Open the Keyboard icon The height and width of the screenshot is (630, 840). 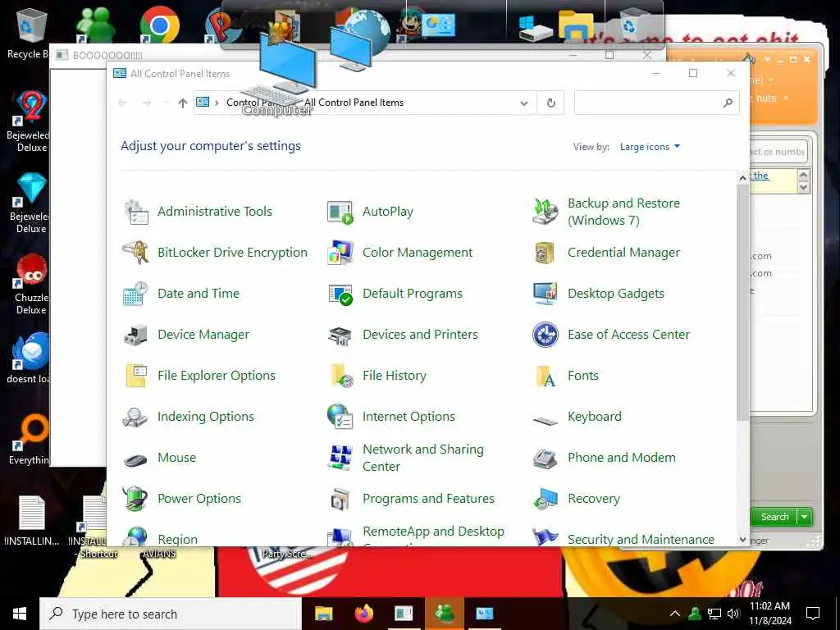(546, 421)
